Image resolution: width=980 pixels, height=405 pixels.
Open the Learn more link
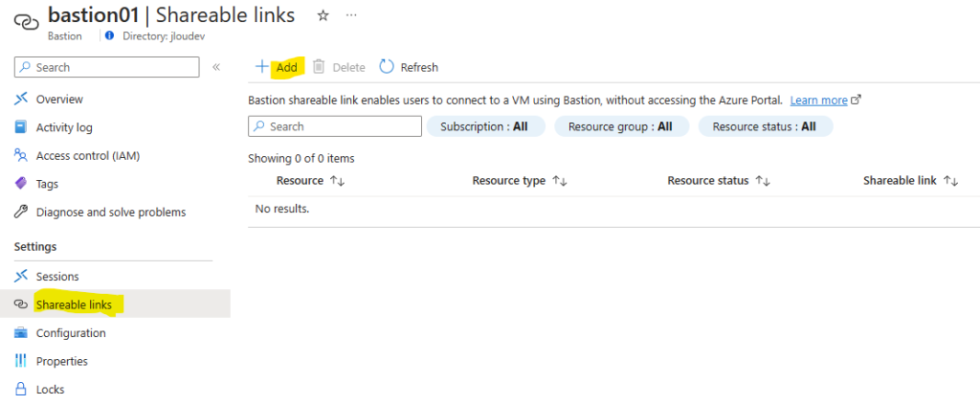pyautogui.click(x=819, y=100)
